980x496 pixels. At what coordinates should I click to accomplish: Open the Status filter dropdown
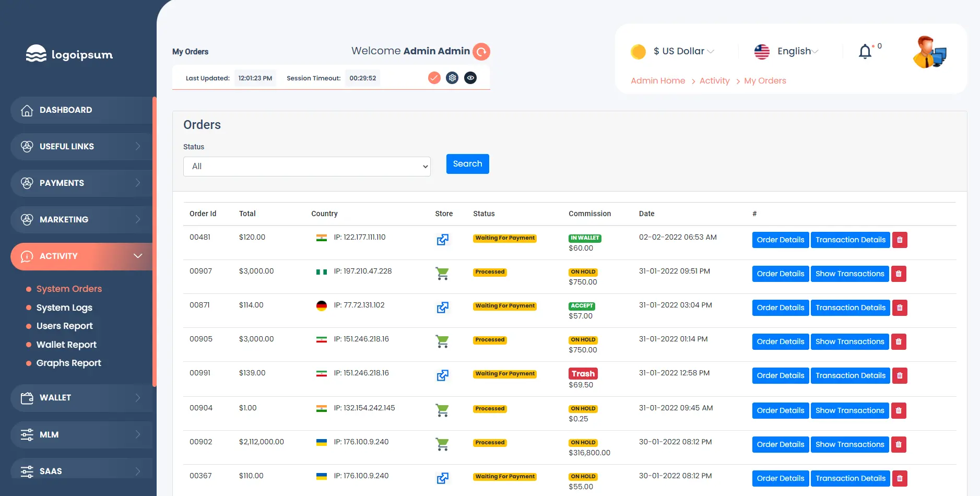(306, 167)
